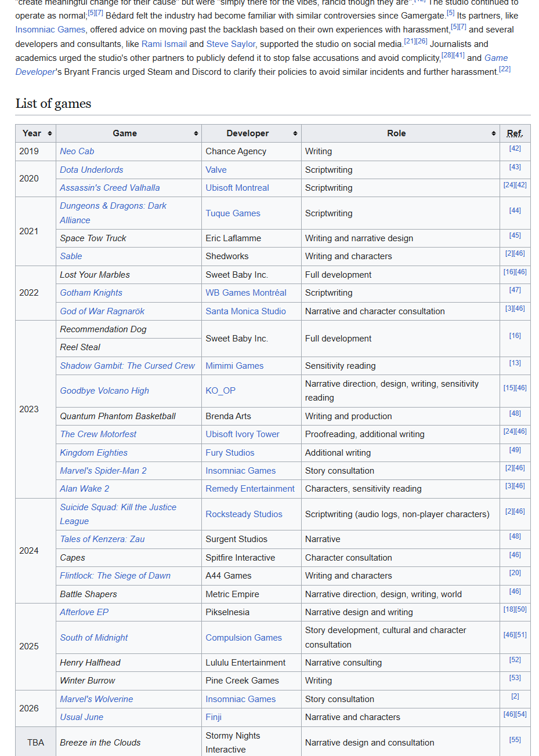Open The Crew Motorfest link
Image resolution: width=539 pixels, height=756 pixels.
98,434
